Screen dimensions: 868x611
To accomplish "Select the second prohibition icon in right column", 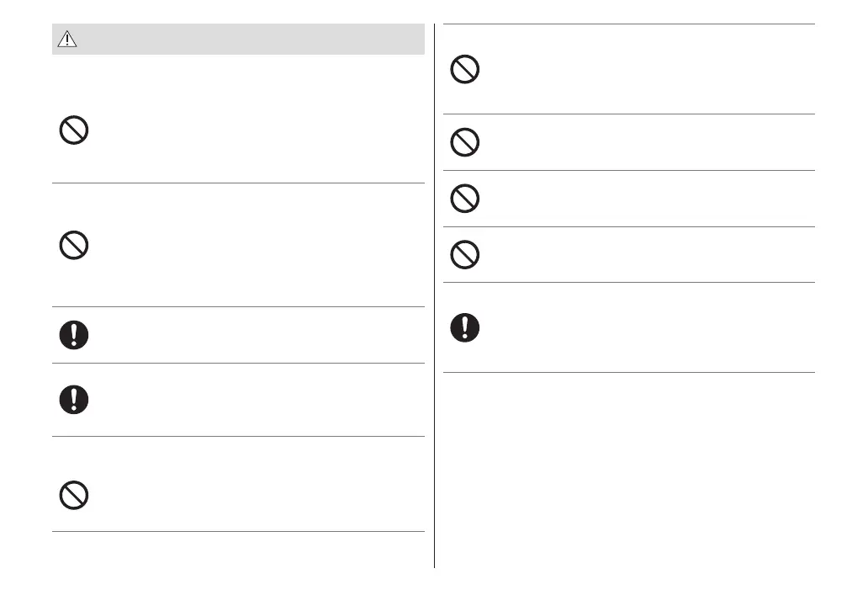I will [x=465, y=142].
